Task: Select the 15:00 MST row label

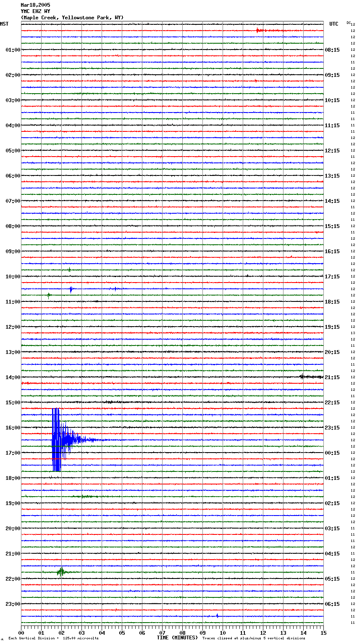Action: (x=13, y=403)
